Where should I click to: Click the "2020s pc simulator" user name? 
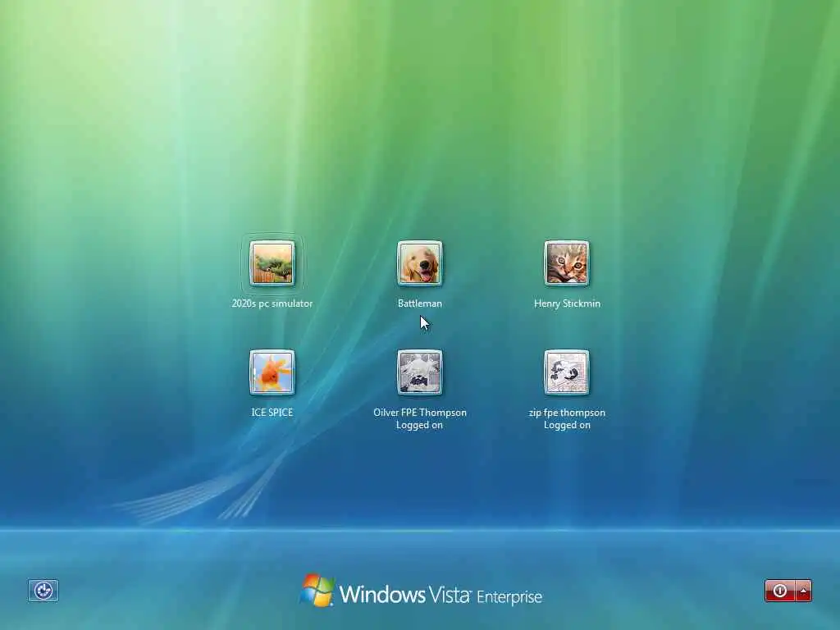point(272,304)
